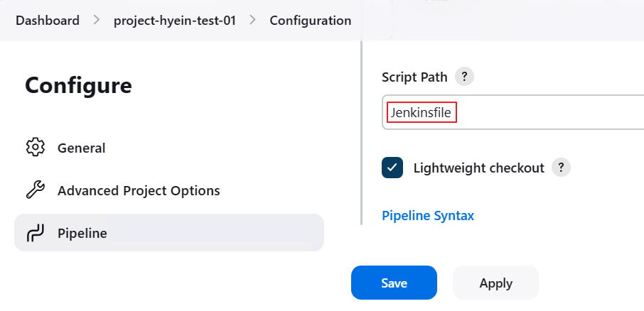This screenshot has height=311, width=644.
Task: Expand the chevron after Dashboard breadcrumb
Action: tap(97, 21)
